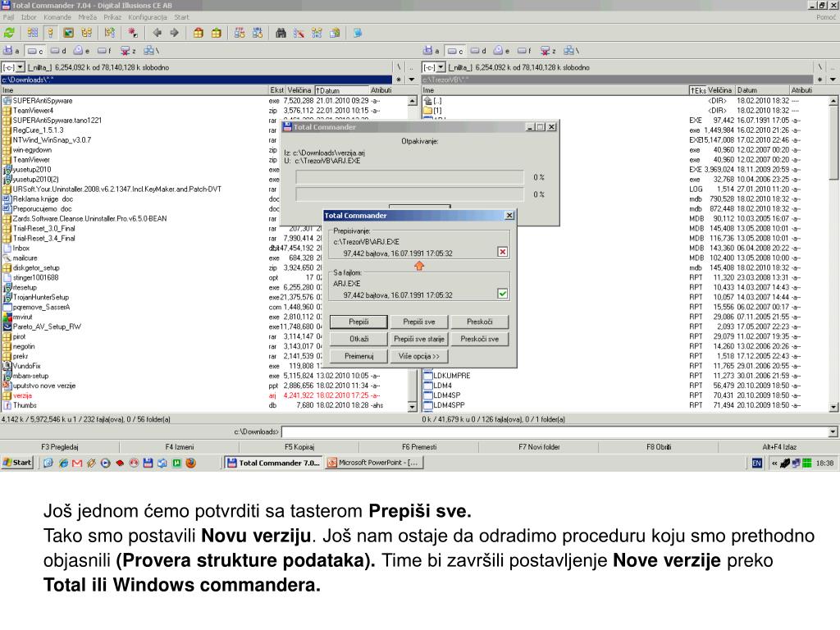
Task: Open the FTP URL connection icon
Action: [258, 33]
